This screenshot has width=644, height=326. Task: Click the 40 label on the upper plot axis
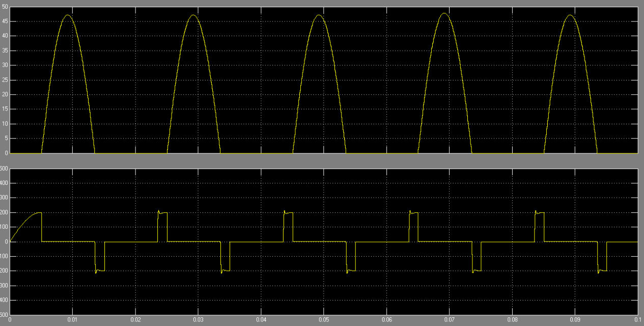5,36
